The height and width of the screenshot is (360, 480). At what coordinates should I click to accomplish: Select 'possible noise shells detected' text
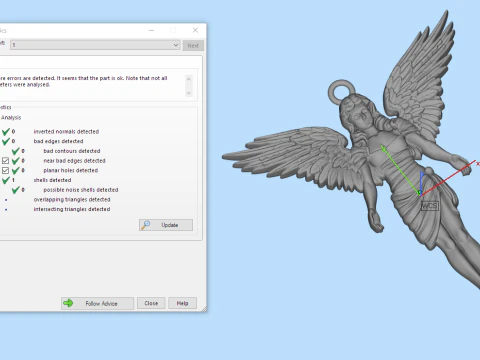tap(81, 190)
